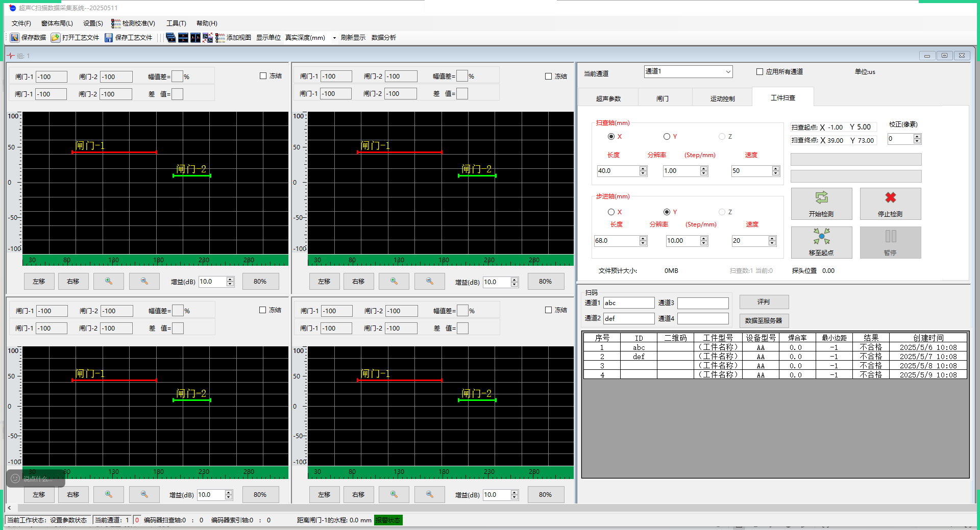The width and height of the screenshot is (980, 530).
Task: Move probe to start with 移至起点
Action: 821,242
